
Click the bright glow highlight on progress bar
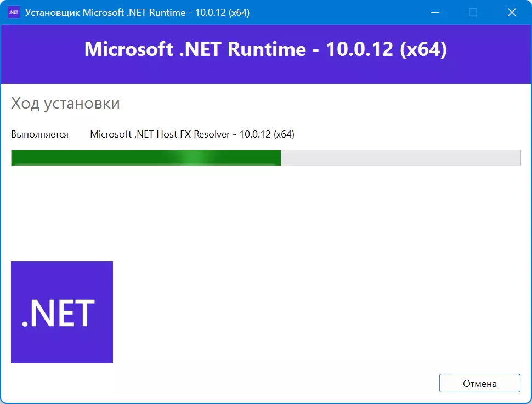pyautogui.click(x=193, y=158)
